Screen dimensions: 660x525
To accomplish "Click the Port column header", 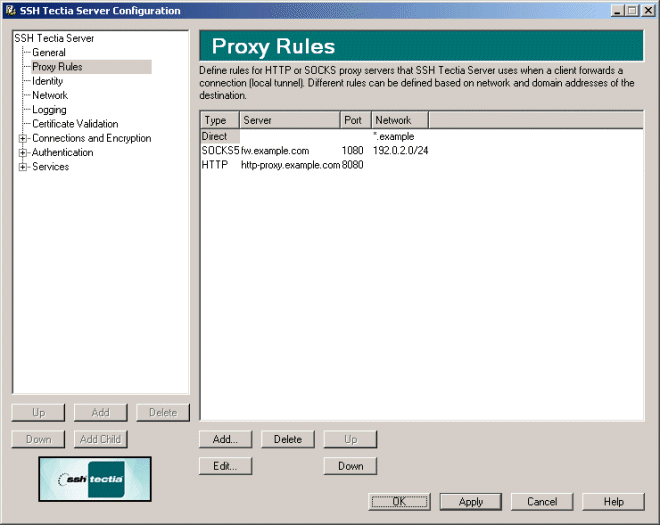I will click(356, 120).
